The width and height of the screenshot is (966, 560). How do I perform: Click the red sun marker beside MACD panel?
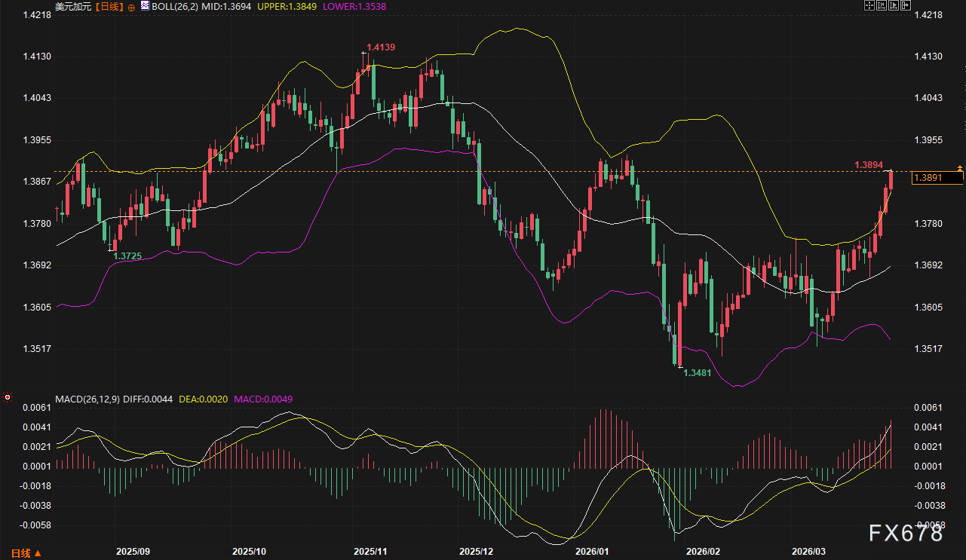coord(8,396)
